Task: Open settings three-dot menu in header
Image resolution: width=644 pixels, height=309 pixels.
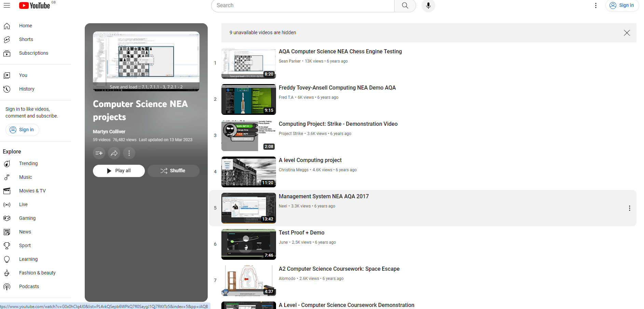Action: pos(595,5)
